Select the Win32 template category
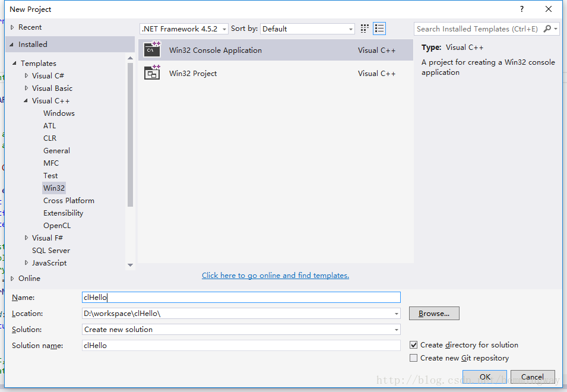Image resolution: width=567 pixels, height=392 pixels. pyautogui.click(x=54, y=188)
